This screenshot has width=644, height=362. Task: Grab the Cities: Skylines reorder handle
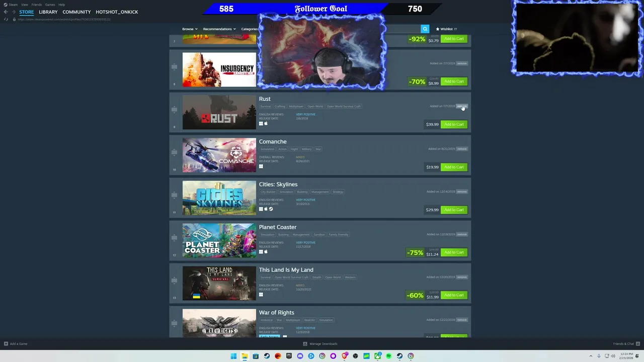pyautogui.click(x=174, y=195)
